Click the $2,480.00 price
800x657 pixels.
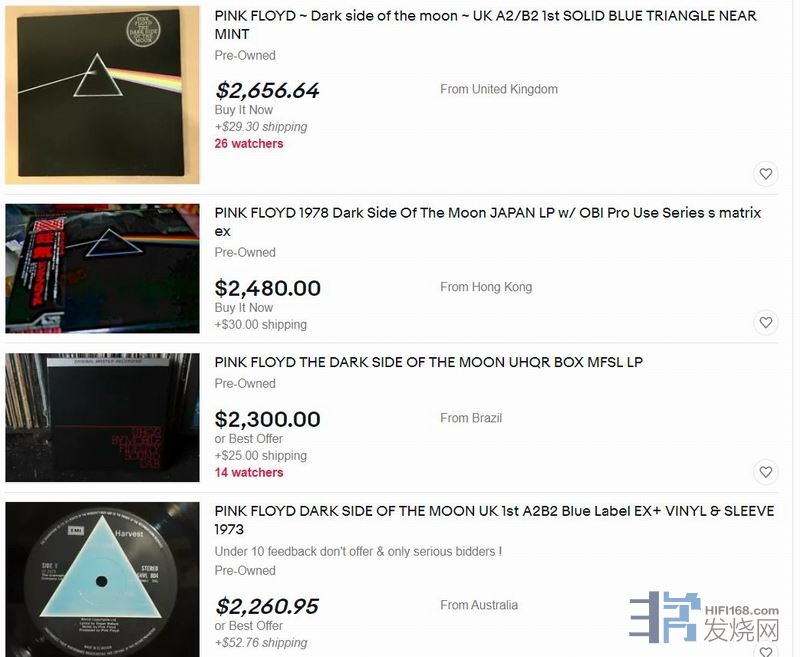pyautogui.click(x=268, y=289)
